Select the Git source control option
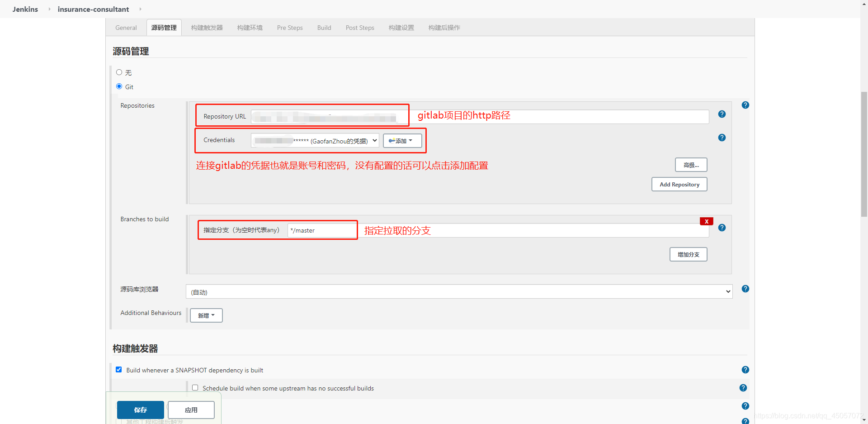 pyautogui.click(x=119, y=86)
